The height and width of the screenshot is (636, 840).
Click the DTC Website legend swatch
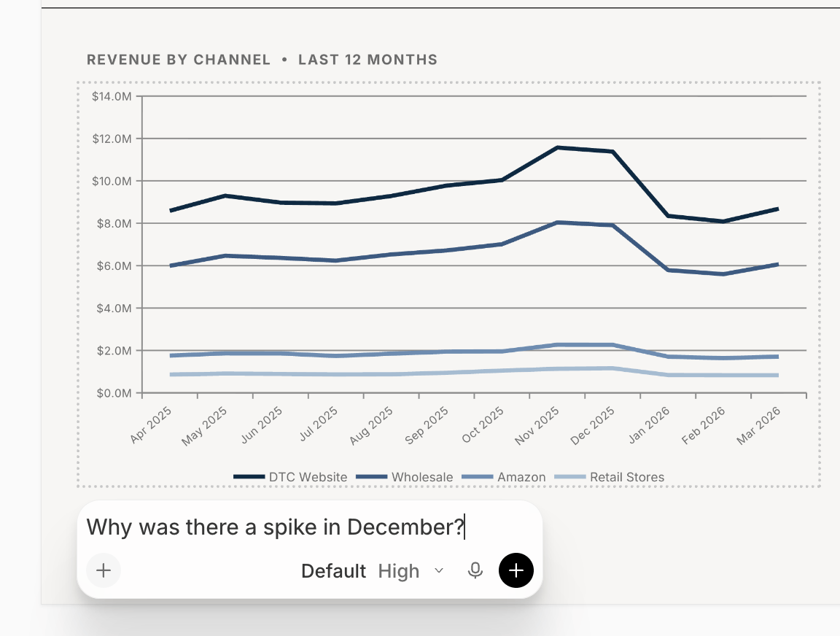click(249, 477)
